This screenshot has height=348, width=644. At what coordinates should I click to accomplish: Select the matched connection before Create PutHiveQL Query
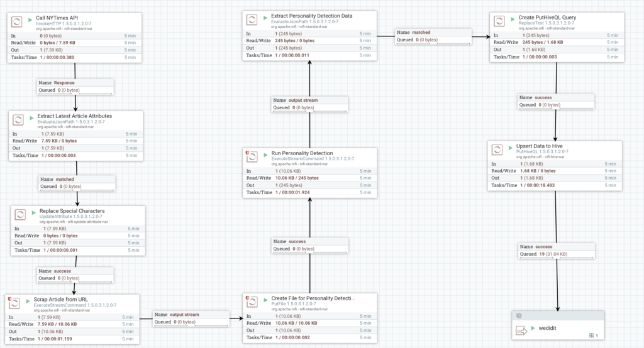[x=433, y=36]
